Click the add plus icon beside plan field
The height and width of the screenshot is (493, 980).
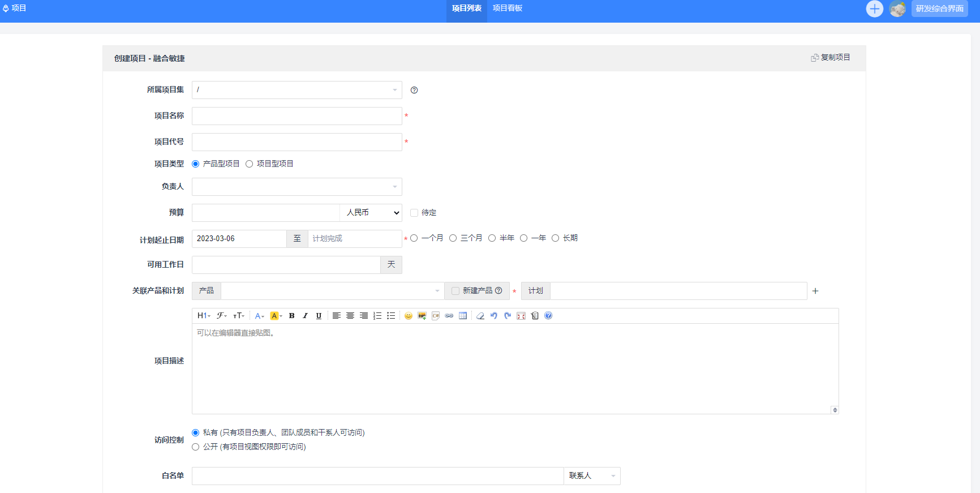(x=815, y=291)
